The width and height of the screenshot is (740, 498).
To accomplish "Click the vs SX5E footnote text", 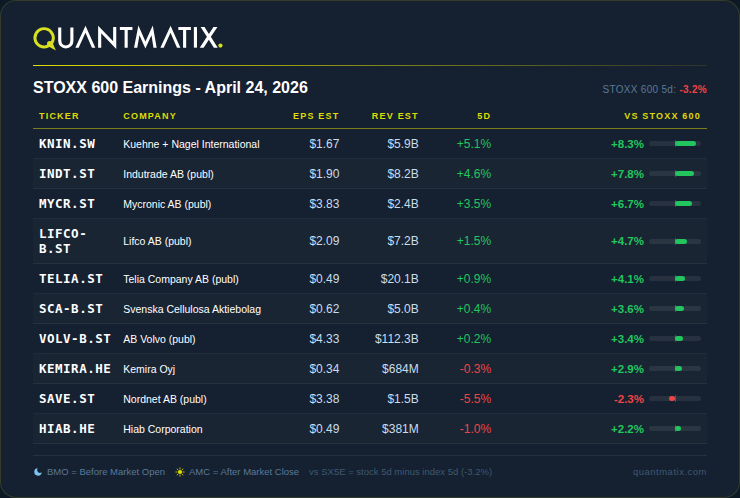I will [x=401, y=472].
